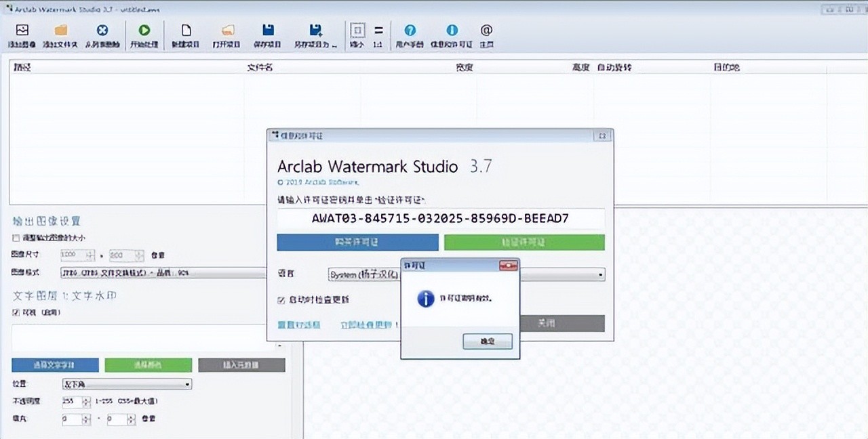Click the blue Buy License button
Screen dimensions: 868x439
(357, 243)
